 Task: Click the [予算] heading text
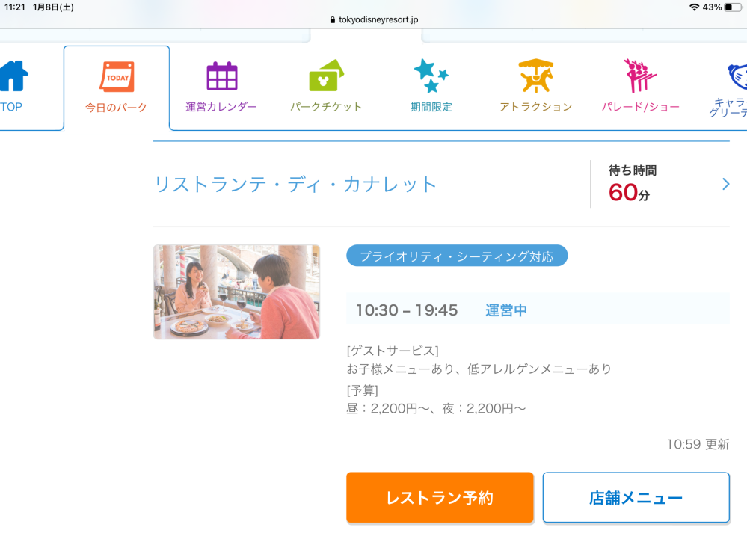pyautogui.click(x=363, y=390)
